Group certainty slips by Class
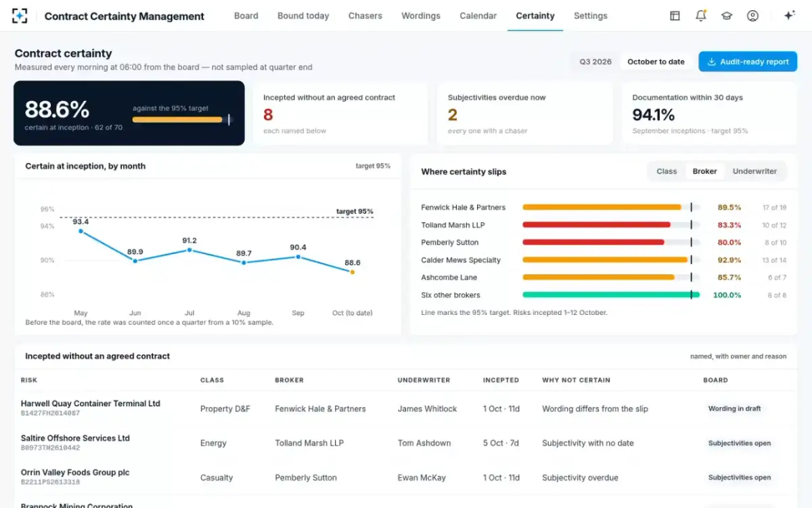 667,171
